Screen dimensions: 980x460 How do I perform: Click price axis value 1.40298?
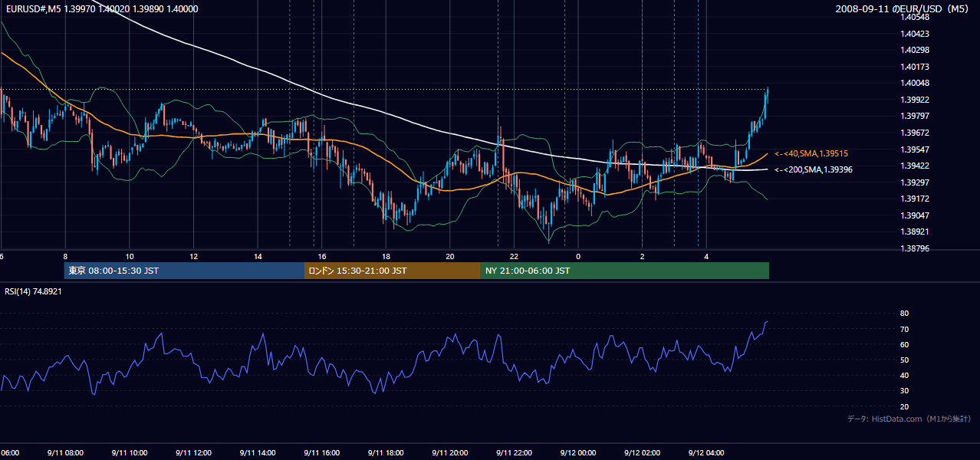[x=915, y=50]
